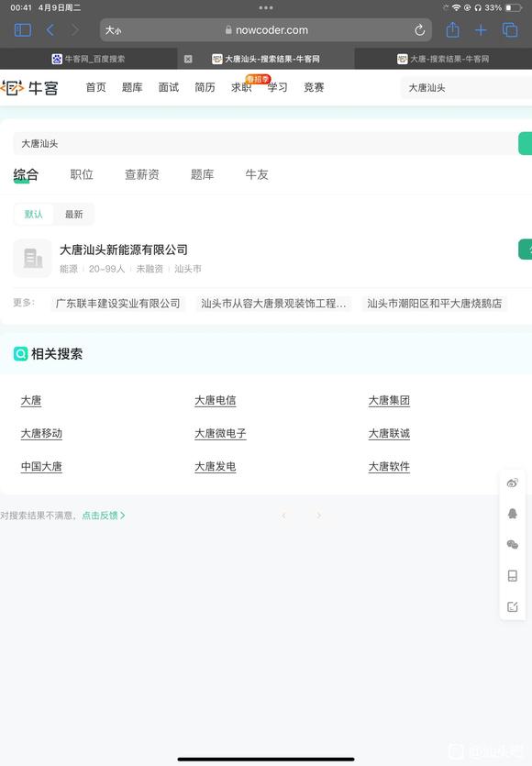
Task: Click the company building placeholder icon
Action: (x=32, y=258)
